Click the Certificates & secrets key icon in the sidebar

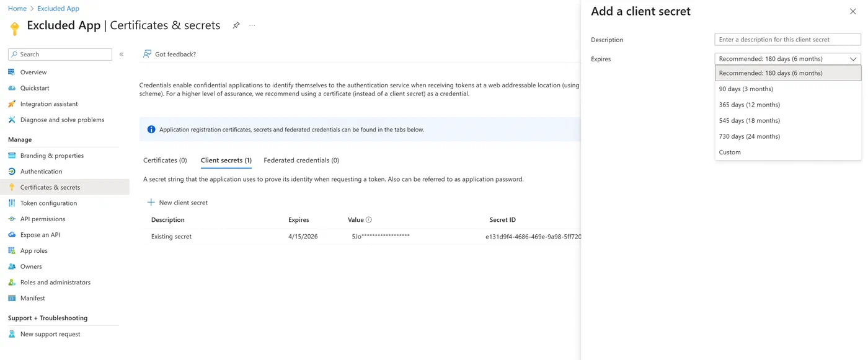[12, 187]
